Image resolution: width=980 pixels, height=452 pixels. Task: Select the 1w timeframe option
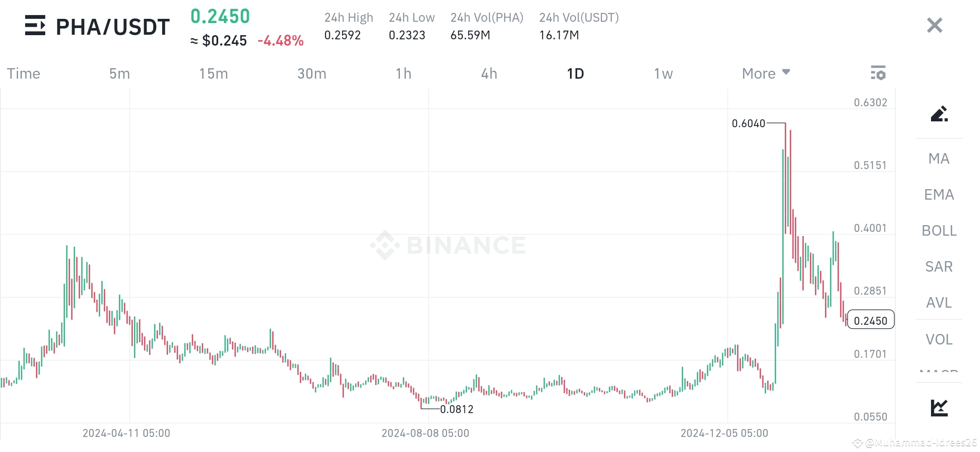[663, 73]
